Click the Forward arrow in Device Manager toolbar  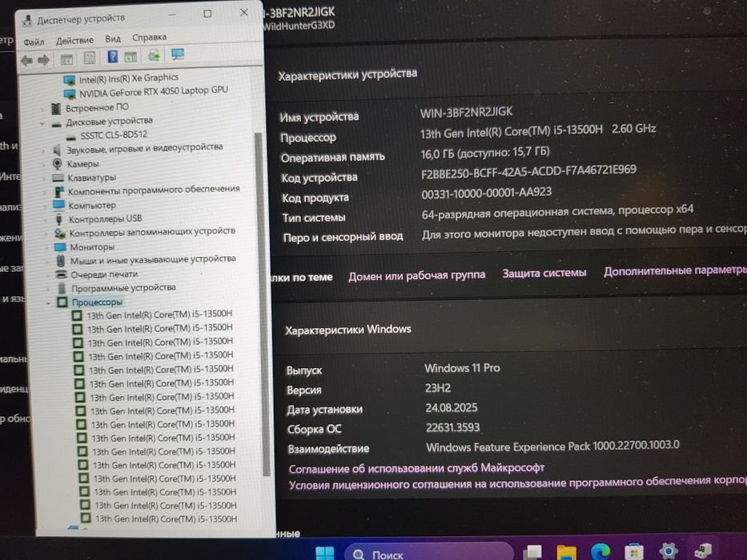coord(43,60)
